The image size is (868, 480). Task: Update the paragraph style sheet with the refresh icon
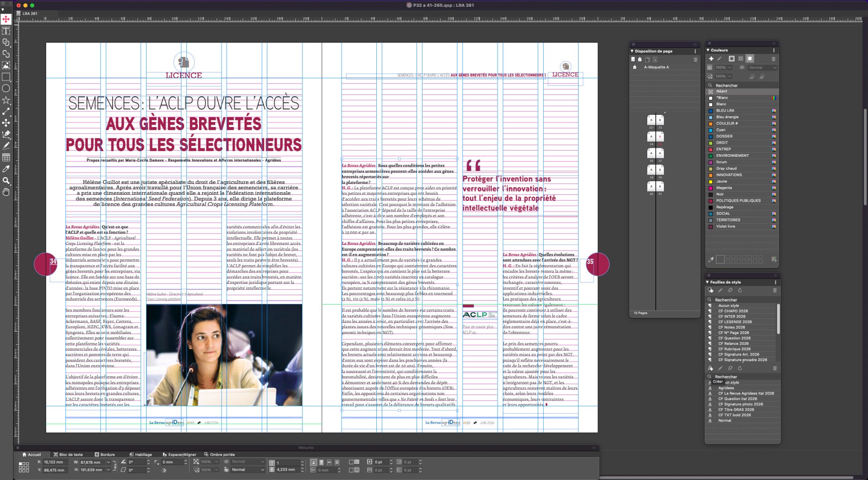[740, 291]
